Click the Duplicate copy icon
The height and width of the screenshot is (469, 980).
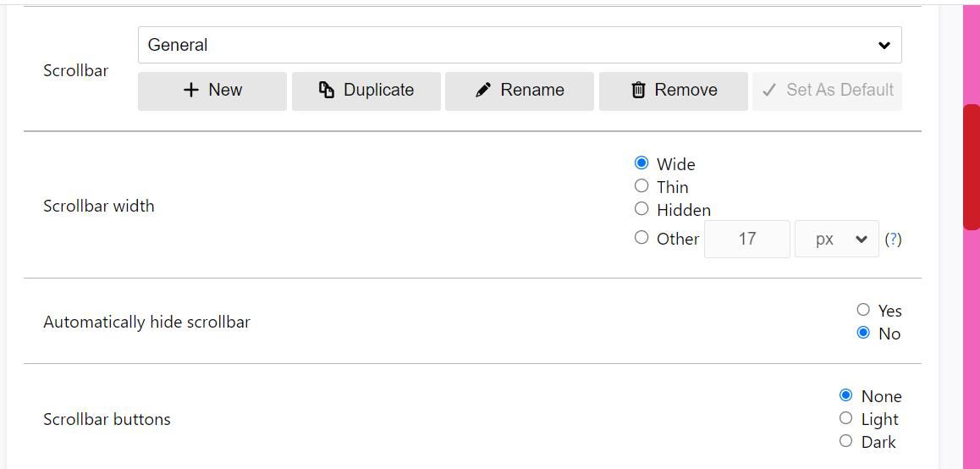(x=327, y=90)
